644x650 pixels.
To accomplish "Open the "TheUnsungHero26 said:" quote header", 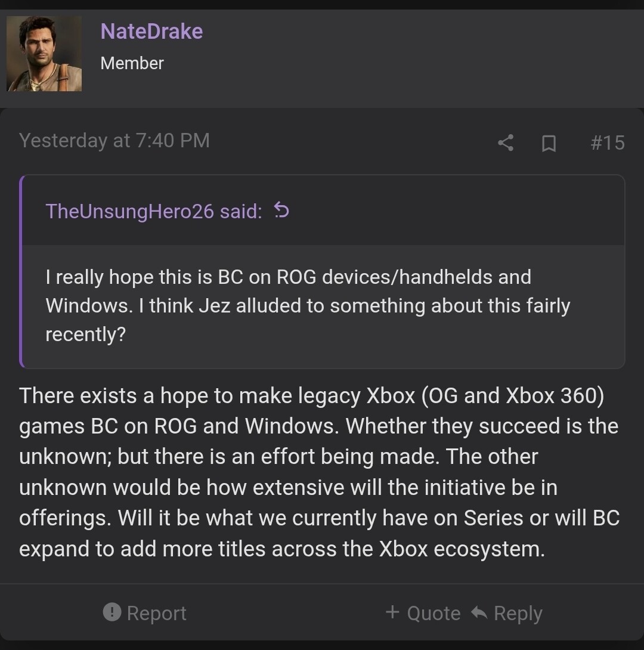I will click(x=153, y=211).
